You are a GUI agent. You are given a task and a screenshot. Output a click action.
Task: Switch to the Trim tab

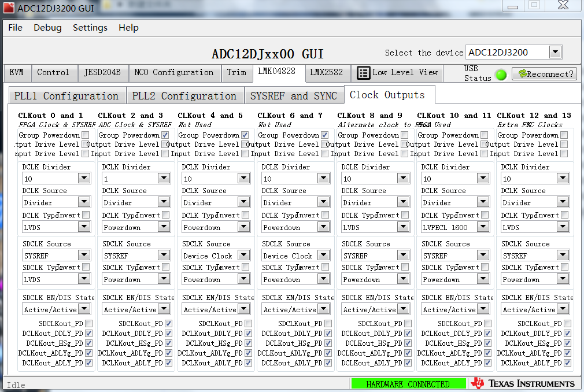click(x=236, y=73)
